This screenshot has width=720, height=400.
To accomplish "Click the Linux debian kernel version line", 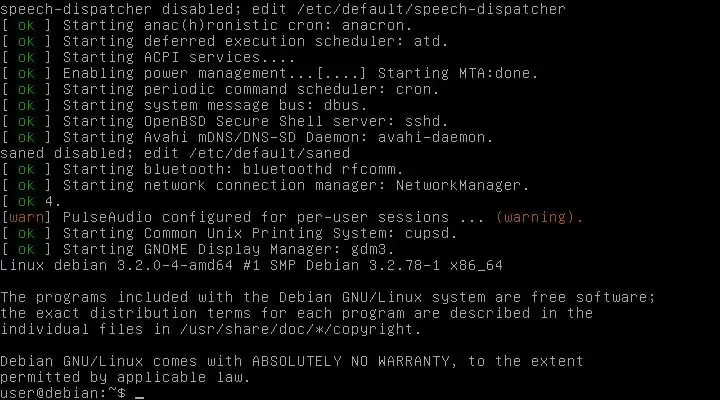I will point(252,265).
